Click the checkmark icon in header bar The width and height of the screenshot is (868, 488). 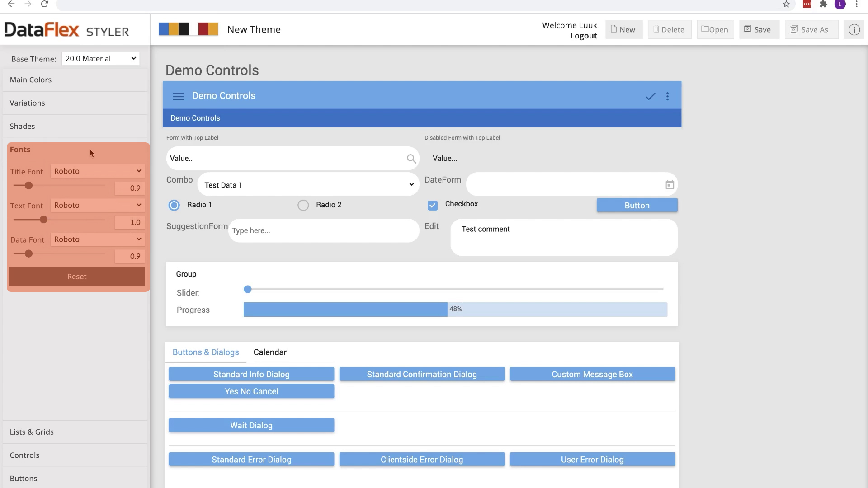point(650,96)
